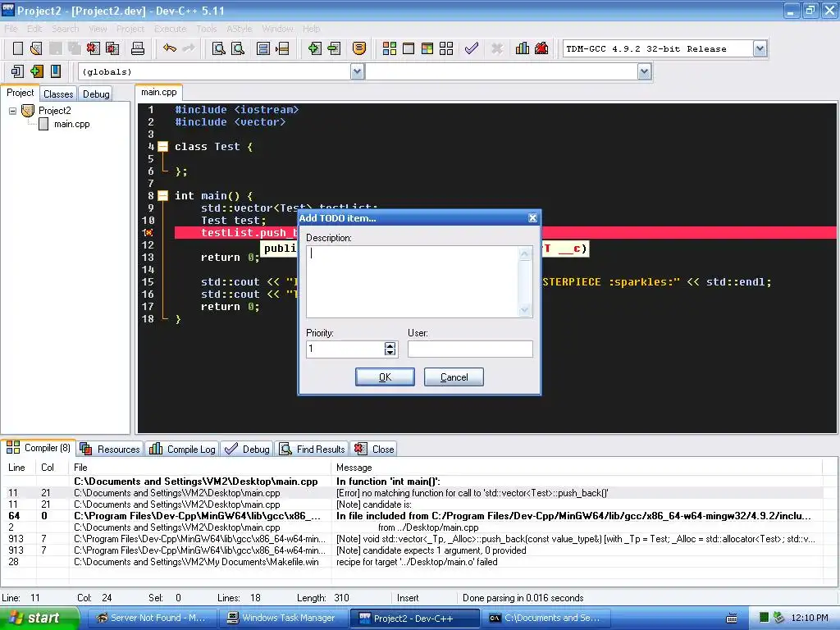Click the Compile four-squares icon

pyautogui.click(x=390, y=48)
